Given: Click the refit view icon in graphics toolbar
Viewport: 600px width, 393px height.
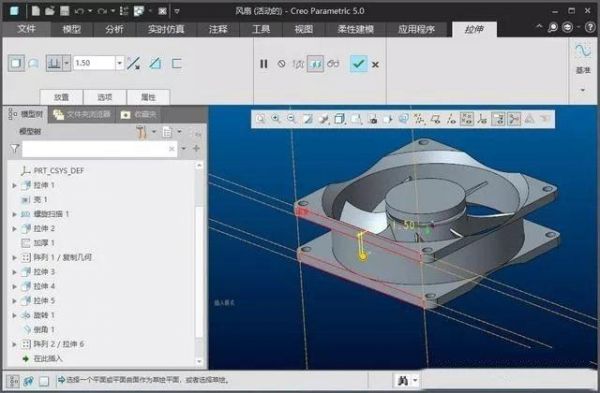Looking at the screenshot, I should [x=261, y=119].
